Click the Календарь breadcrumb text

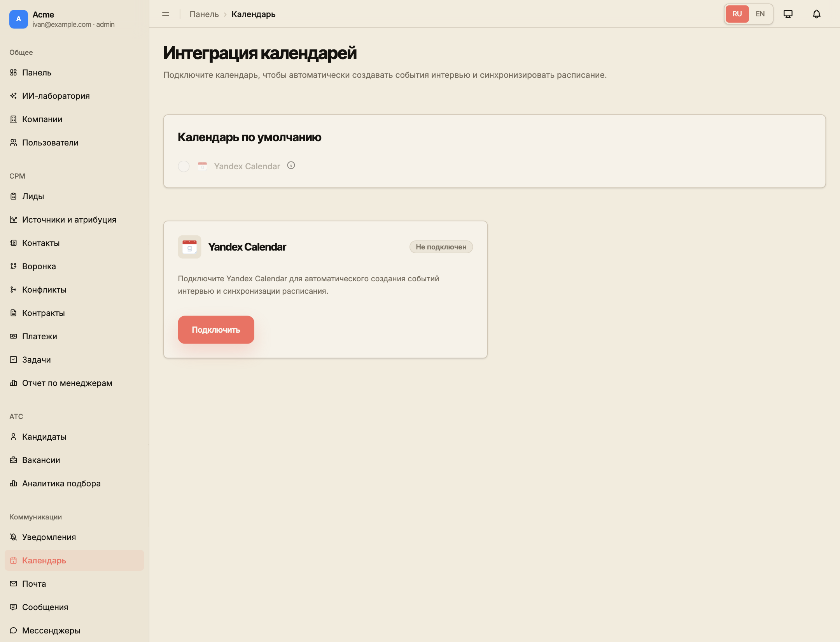click(254, 14)
